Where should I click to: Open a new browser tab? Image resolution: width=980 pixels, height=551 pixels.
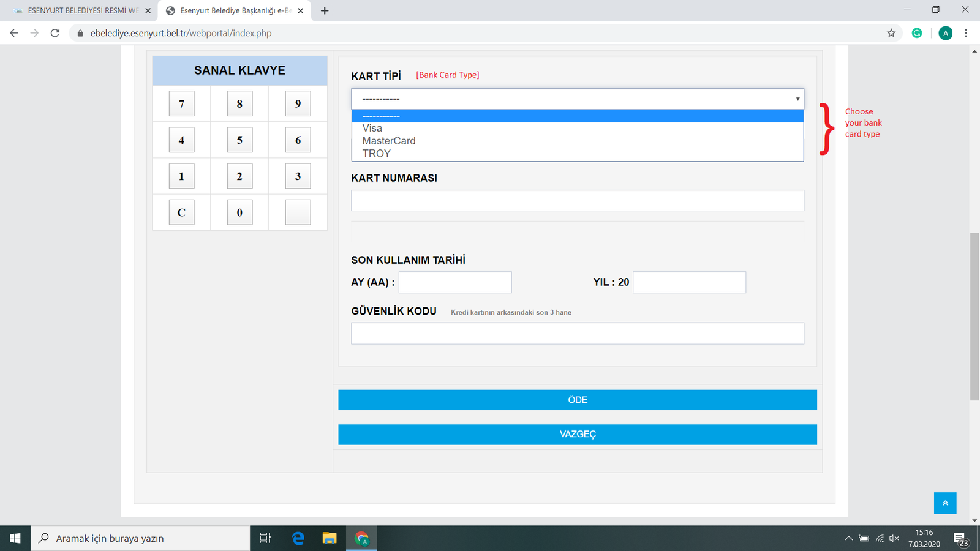tap(325, 10)
